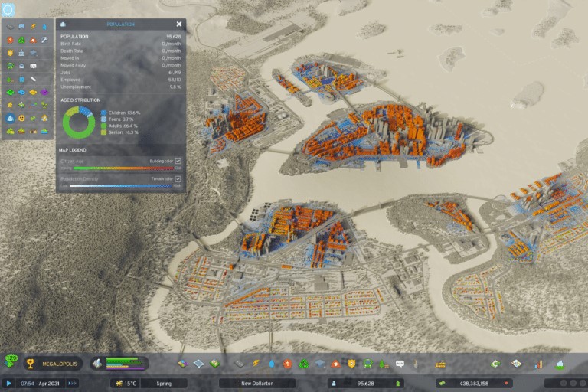Select the green residential zone info view
588x392 pixels.
pos(10,92)
